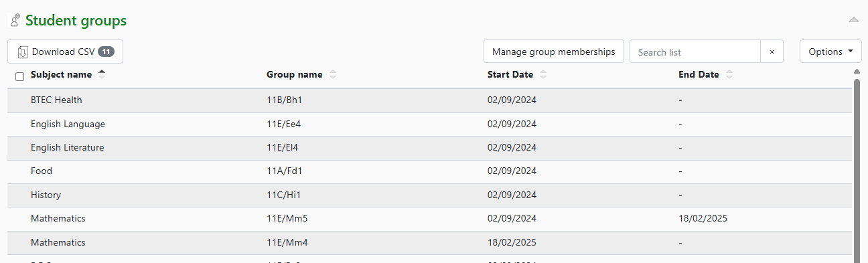The image size is (868, 263).
Task: Click group name 11A/Fd1
Action: click(x=285, y=171)
